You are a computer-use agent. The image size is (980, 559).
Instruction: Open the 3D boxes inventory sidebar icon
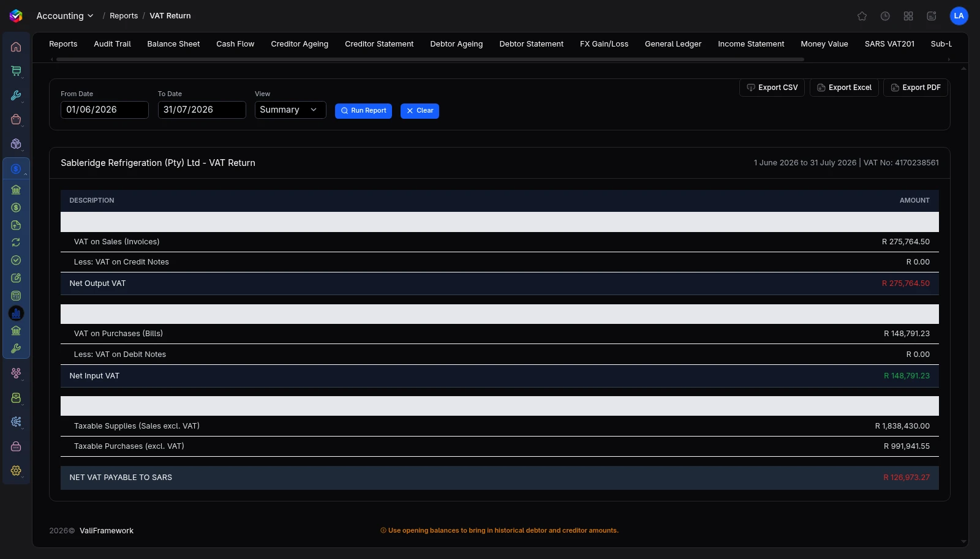coord(16,144)
